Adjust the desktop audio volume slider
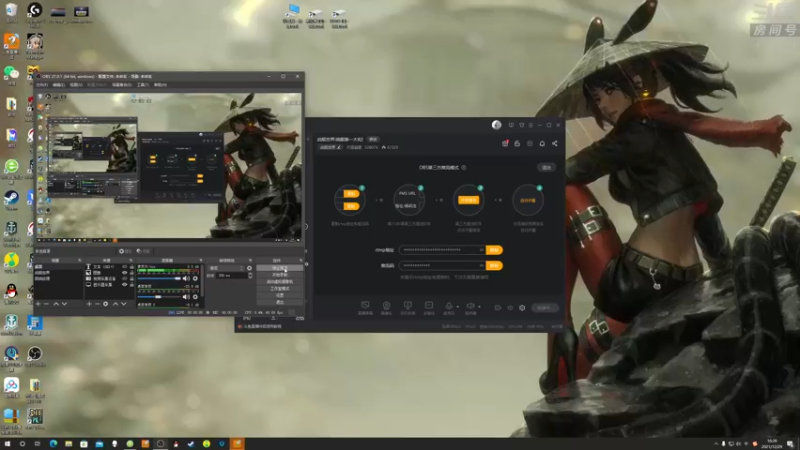Viewport: 800px width, 450px height. [x=159, y=296]
